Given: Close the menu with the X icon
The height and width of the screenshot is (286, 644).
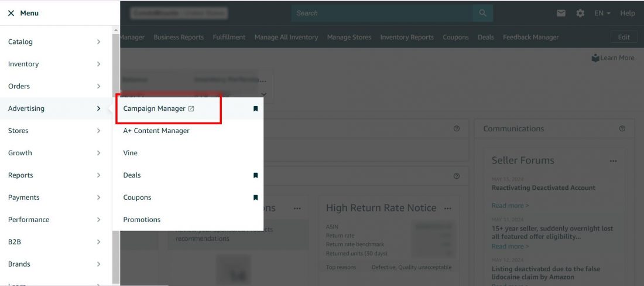Looking at the screenshot, I should pyautogui.click(x=11, y=13).
